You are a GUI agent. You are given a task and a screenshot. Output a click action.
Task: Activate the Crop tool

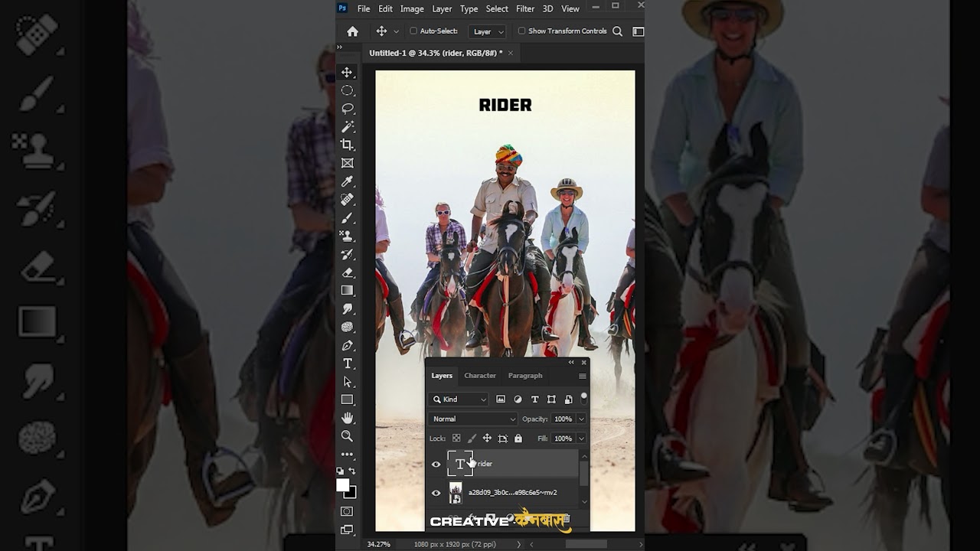[347, 145]
